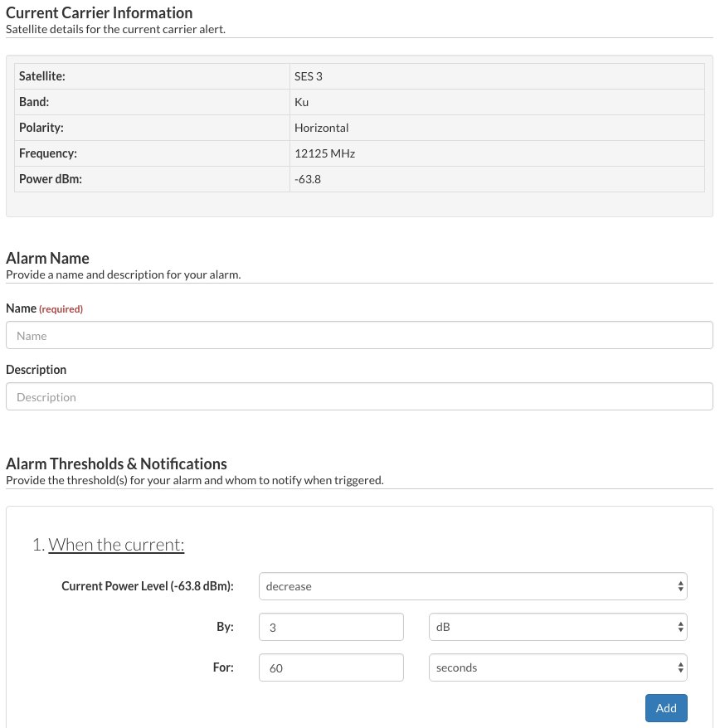Image resolution: width=720 pixels, height=728 pixels.
Task: Click the Polarity: row label
Action: (x=41, y=128)
